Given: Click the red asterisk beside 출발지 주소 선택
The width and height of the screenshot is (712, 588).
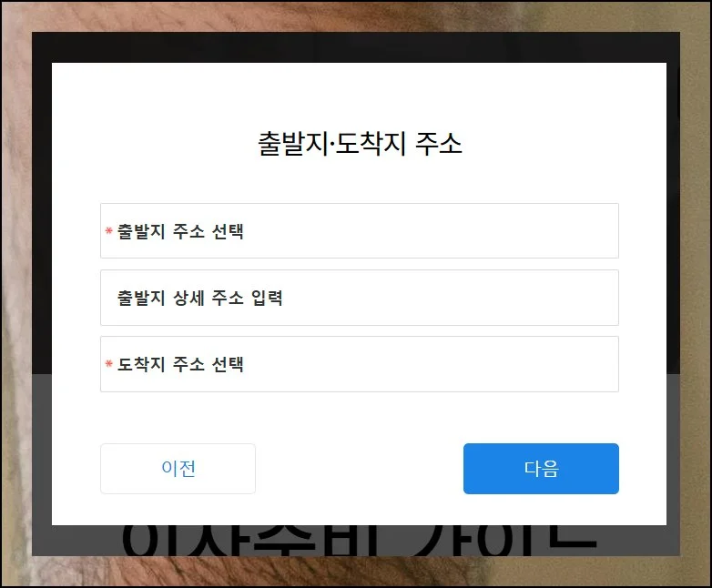Looking at the screenshot, I should pyautogui.click(x=108, y=230).
